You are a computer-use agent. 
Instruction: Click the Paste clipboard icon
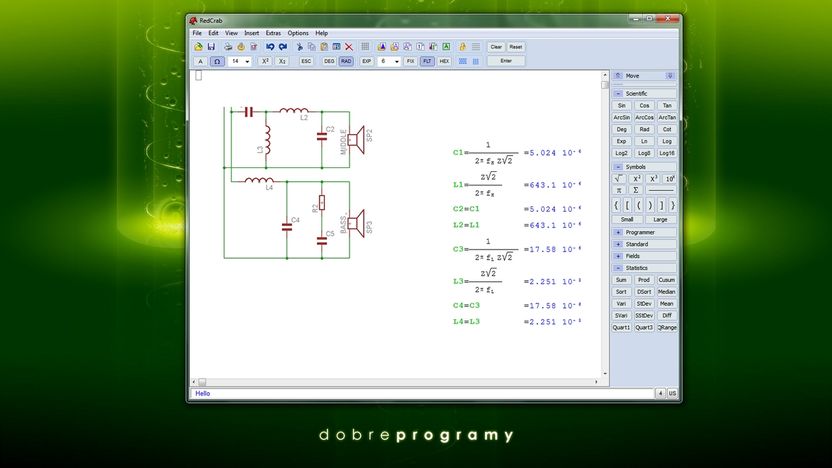[x=324, y=47]
